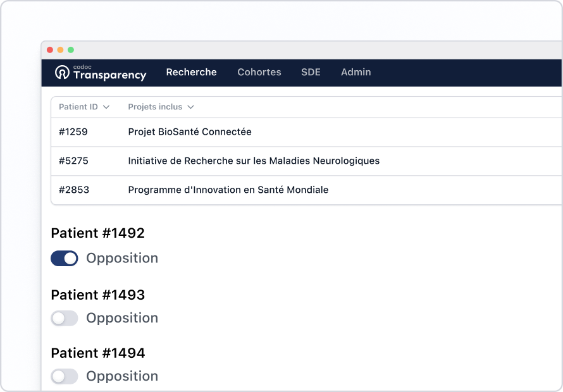Click the Codoc Transparency logo icon
Image resolution: width=563 pixels, height=392 pixels.
click(62, 73)
